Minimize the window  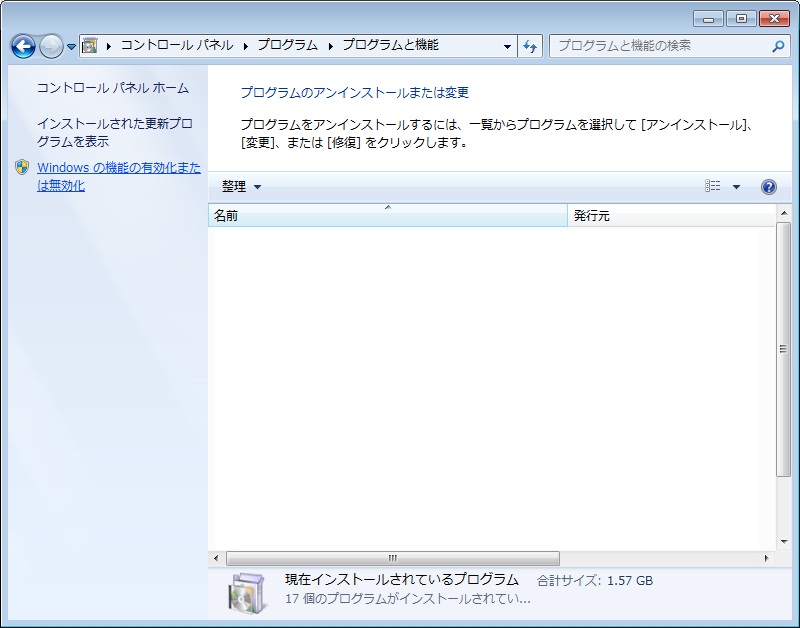tap(708, 19)
